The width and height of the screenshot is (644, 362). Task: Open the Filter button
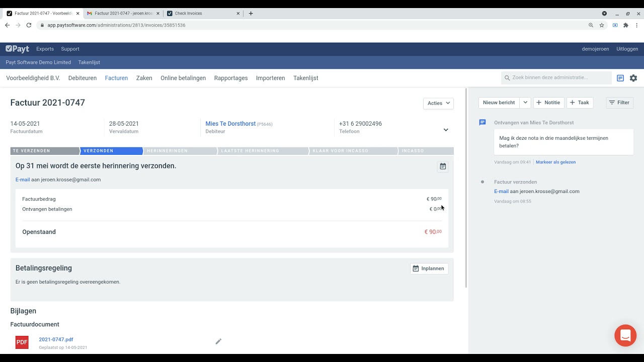619,103
